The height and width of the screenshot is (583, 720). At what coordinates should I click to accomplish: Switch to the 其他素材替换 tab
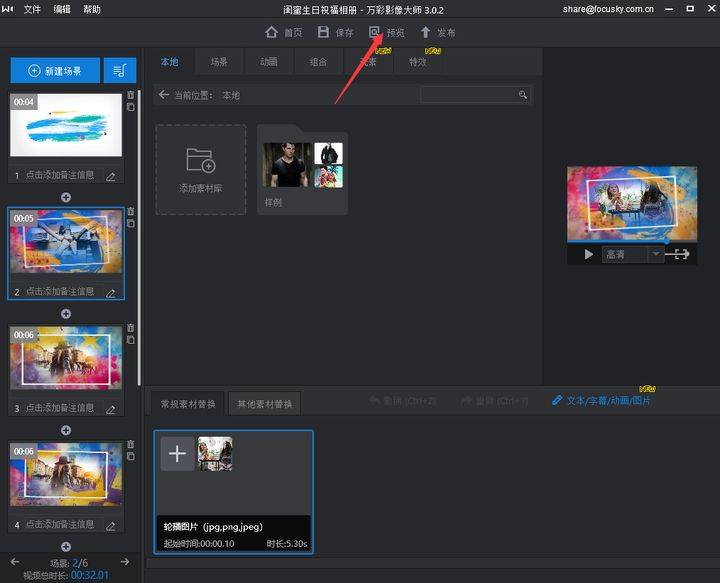pyautogui.click(x=265, y=404)
